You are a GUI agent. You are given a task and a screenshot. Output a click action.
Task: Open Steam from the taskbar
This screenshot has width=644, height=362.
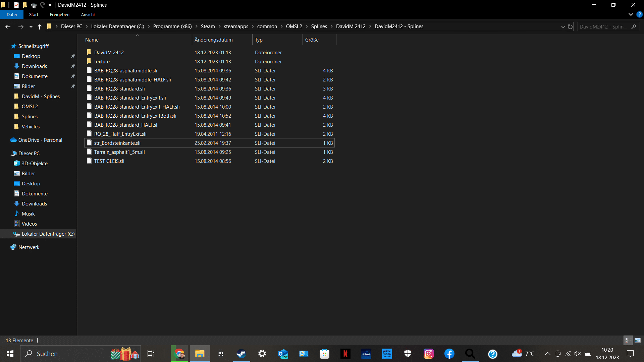click(x=241, y=354)
